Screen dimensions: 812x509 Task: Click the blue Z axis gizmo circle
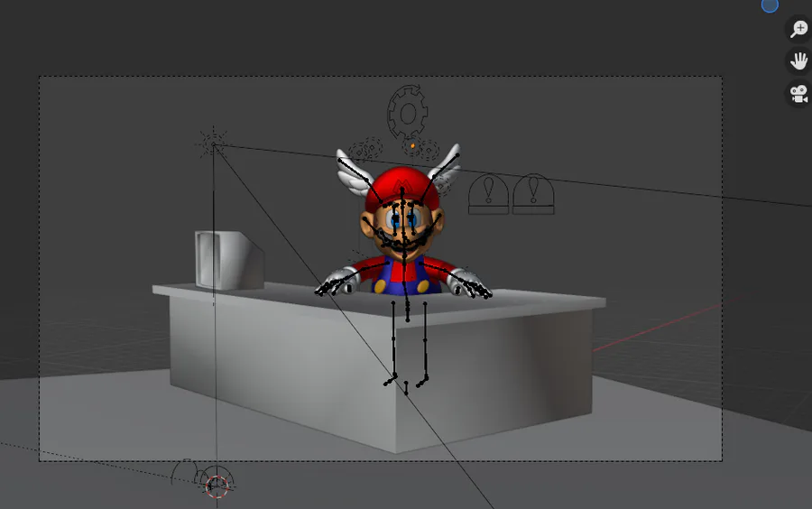pyautogui.click(x=770, y=5)
